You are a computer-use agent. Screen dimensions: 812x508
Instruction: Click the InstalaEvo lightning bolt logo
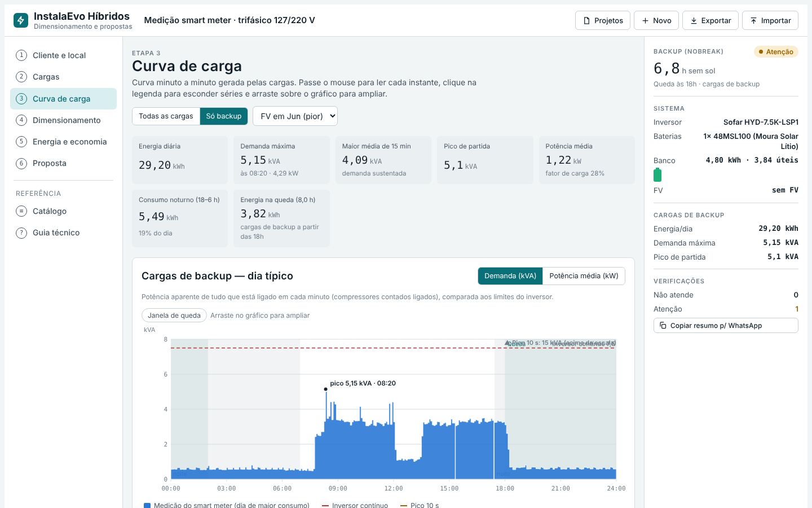coord(21,20)
